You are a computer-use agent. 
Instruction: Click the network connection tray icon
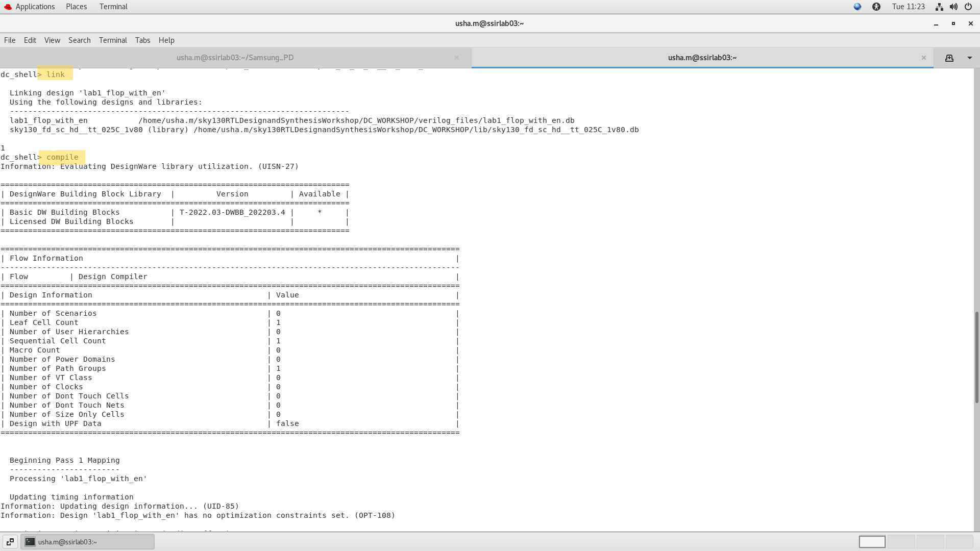(x=939, y=7)
